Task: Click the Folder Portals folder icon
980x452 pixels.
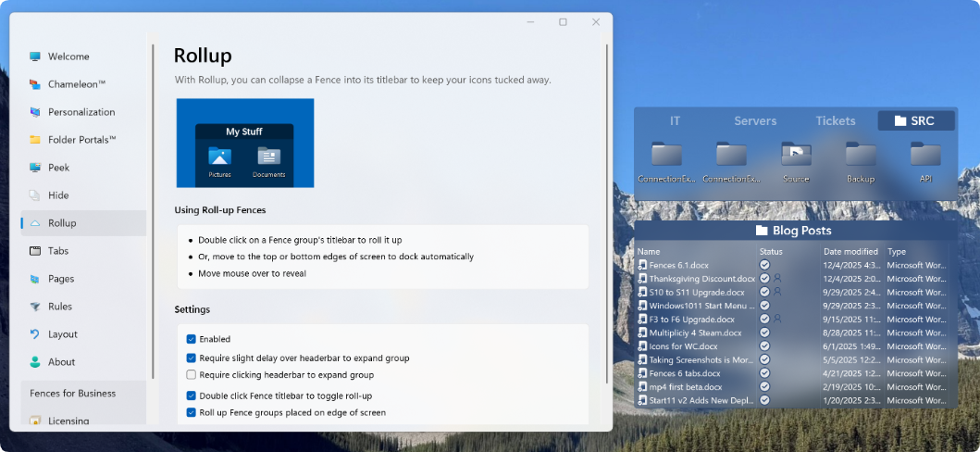Action: tap(35, 140)
